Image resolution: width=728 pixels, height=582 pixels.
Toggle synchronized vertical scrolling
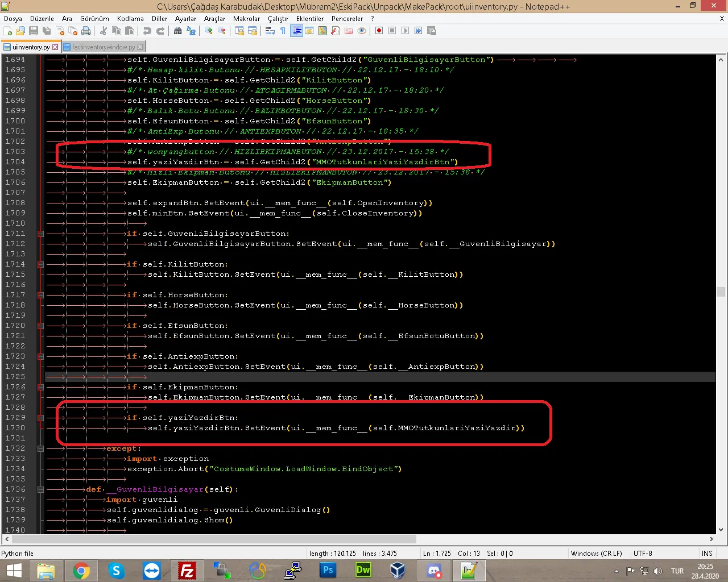239,31
